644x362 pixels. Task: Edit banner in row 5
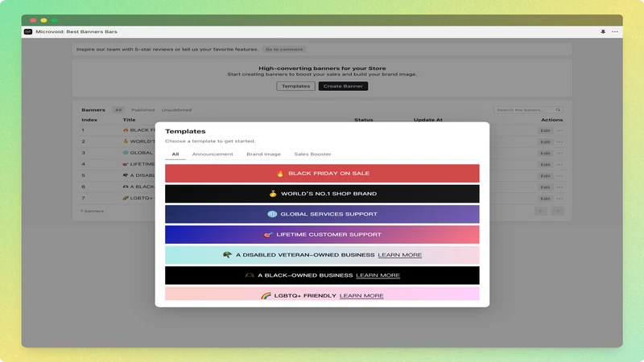click(545, 175)
